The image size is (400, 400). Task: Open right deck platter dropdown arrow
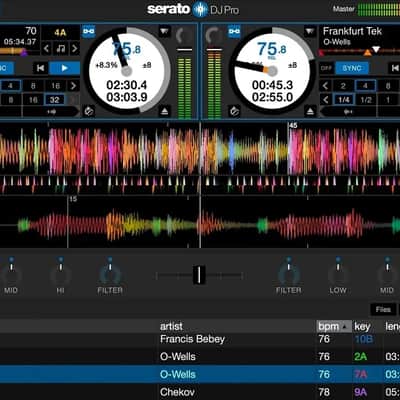[x=310, y=32]
